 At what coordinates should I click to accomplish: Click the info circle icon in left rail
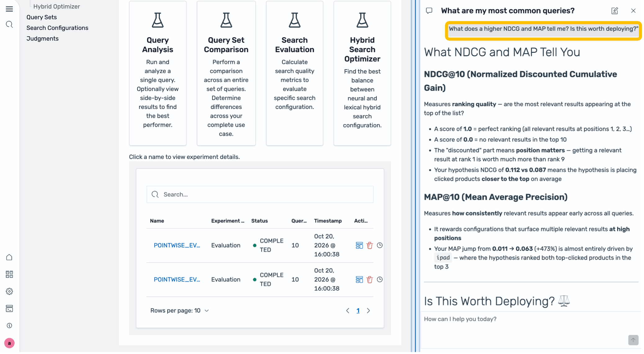(9, 326)
